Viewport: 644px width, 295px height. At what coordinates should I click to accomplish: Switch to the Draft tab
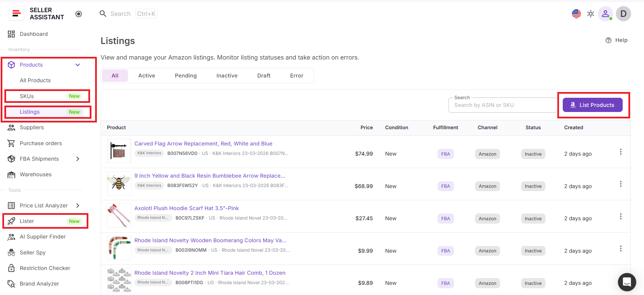click(x=264, y=75)
